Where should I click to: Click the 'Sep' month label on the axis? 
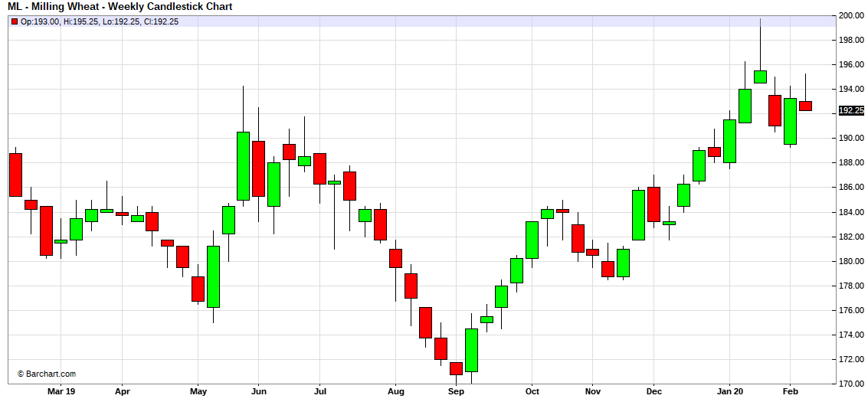click(x=456, y=391)
